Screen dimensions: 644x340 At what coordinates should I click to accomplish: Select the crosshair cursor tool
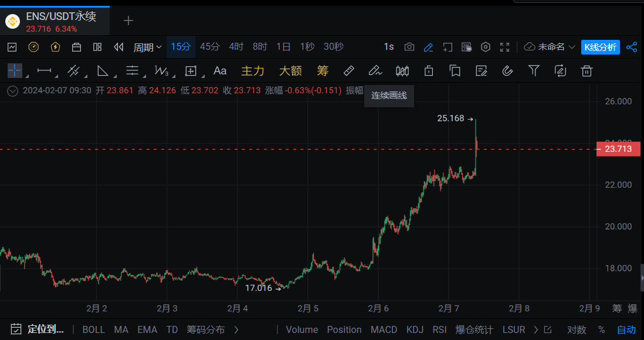(x=15, y=71)
